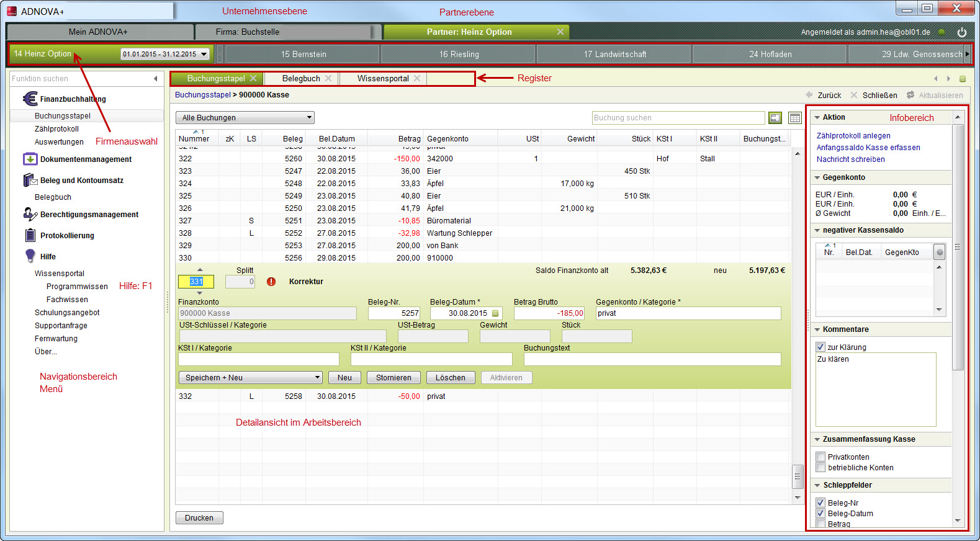Screen dimensions: 980x541
Task: Uncheck the 'zur Klärung' checkbox
Action: pyautogui.click(x=820, y=347)
